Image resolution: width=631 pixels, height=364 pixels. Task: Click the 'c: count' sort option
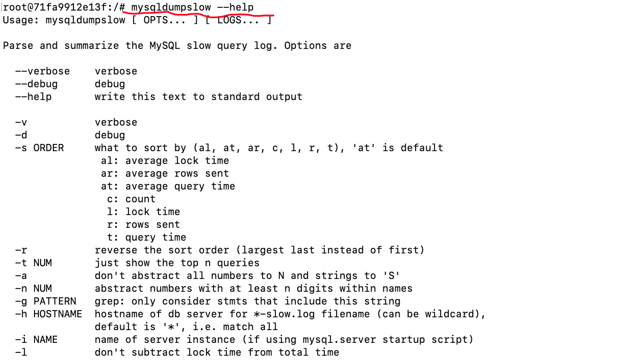pyautogui.click(x=131, y=199)
